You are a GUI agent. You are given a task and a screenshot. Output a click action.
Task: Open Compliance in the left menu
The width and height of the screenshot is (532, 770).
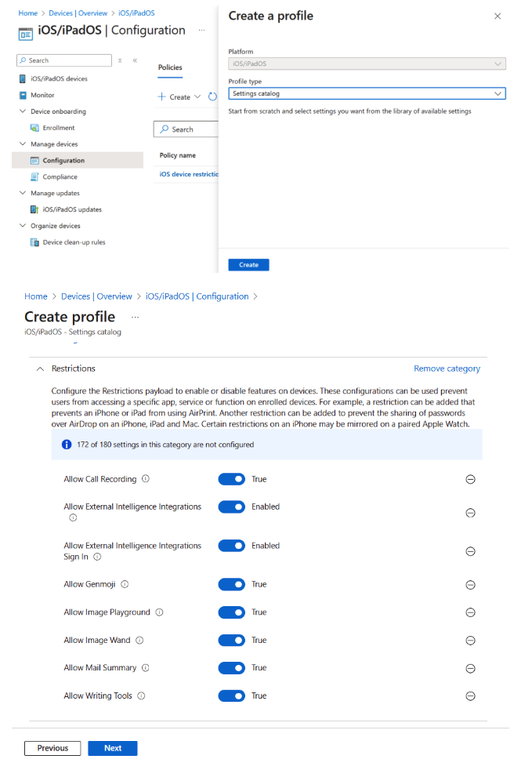click(60, 177)
